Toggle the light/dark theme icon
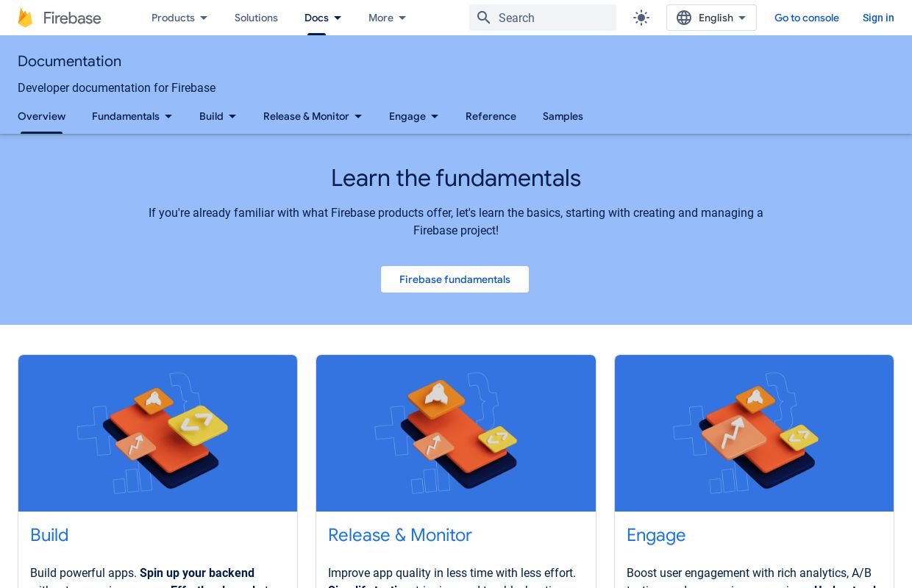This screenshot has height=588, width=912. click(x=641, y=18)
